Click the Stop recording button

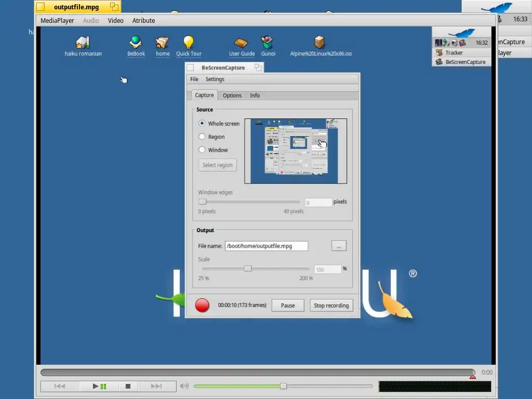tap(331, 305)
